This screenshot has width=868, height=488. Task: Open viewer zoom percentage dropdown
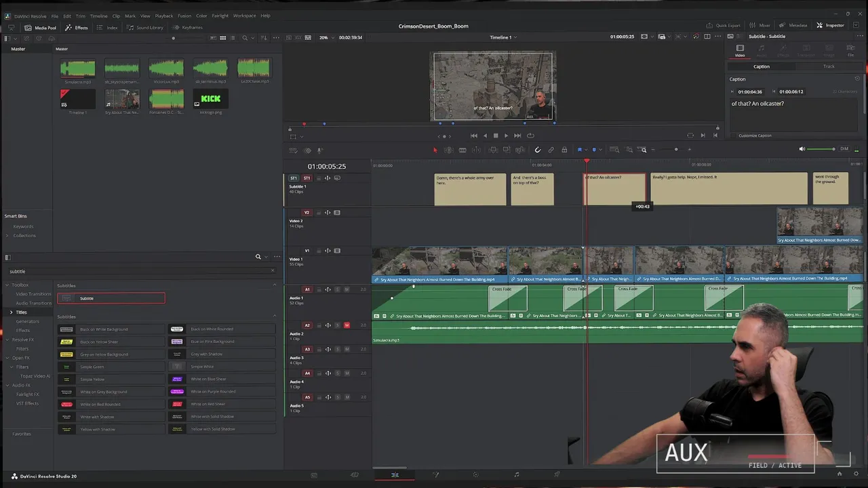point(328,37)
